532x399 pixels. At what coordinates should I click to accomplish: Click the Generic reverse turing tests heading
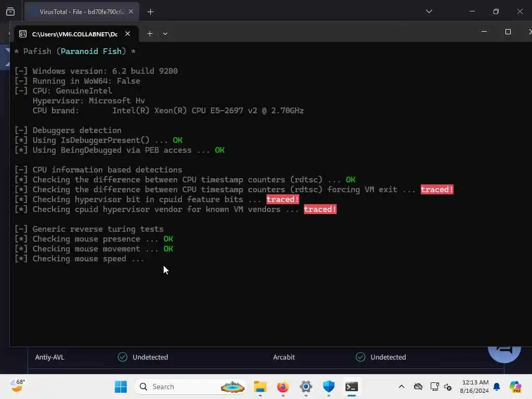[89, 229]
